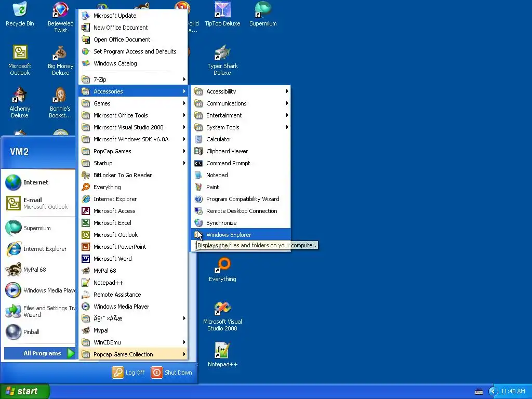This screenshot has height=399, width=532.
Task: Open Big Money Deluxe desktop shortcut
Action: pos(60,60)
